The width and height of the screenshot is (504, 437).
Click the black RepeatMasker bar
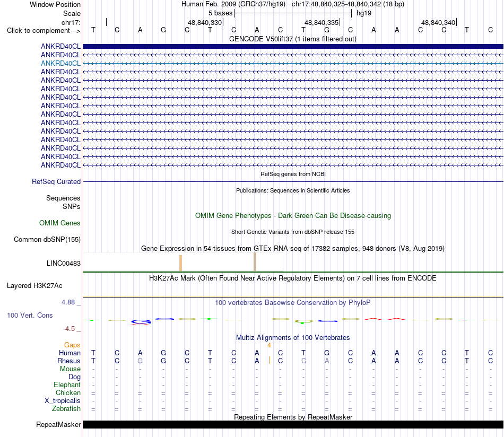click(x=293, y=425)
